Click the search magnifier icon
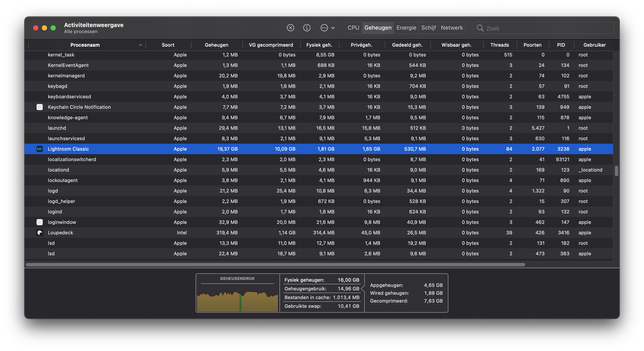Image resolution: width=644 pixels, height=351 pixels. click(x=480, y=28)
